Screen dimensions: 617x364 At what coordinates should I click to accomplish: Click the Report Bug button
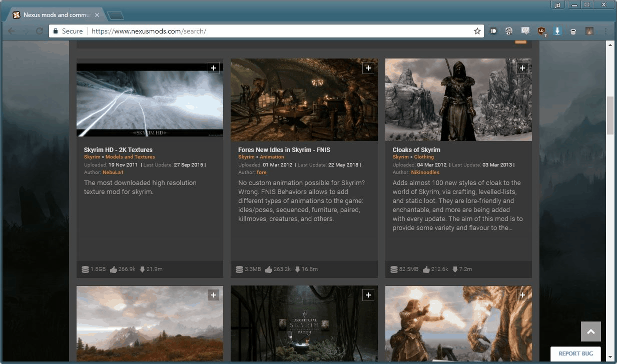tap(575, 353)
